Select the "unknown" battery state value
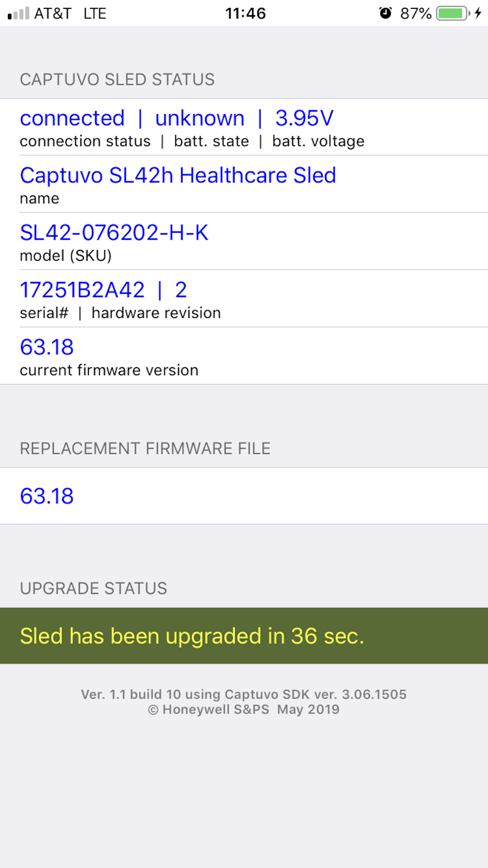The height and width of the screenshot is (868, 488). point(200,118)
